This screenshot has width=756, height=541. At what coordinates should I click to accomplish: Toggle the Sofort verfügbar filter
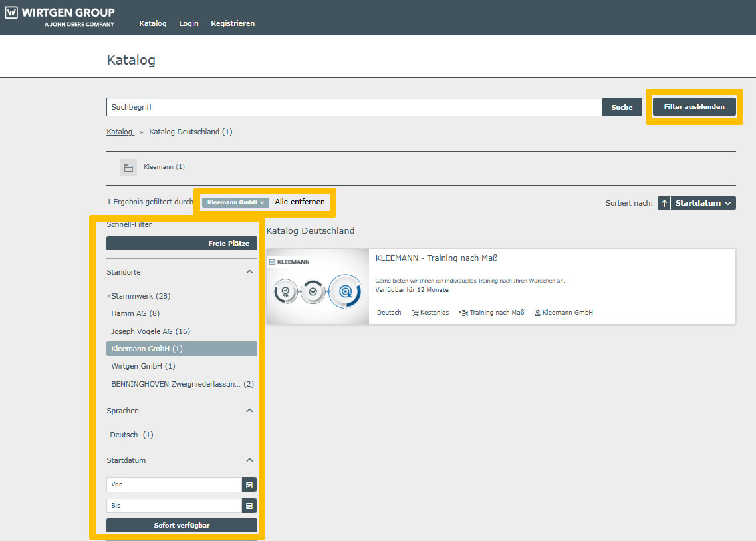tap(182, 526)
